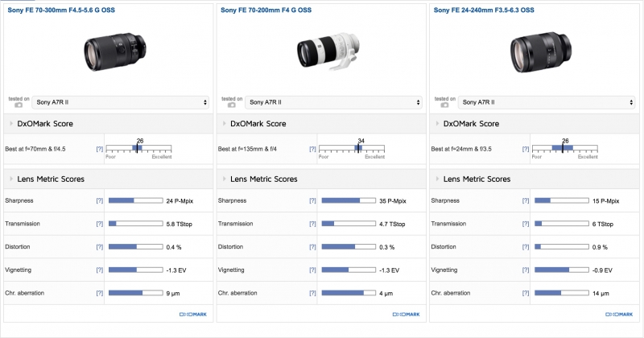
Task: Click the camera icon under 70-300mm tested on
Action: 19,104
